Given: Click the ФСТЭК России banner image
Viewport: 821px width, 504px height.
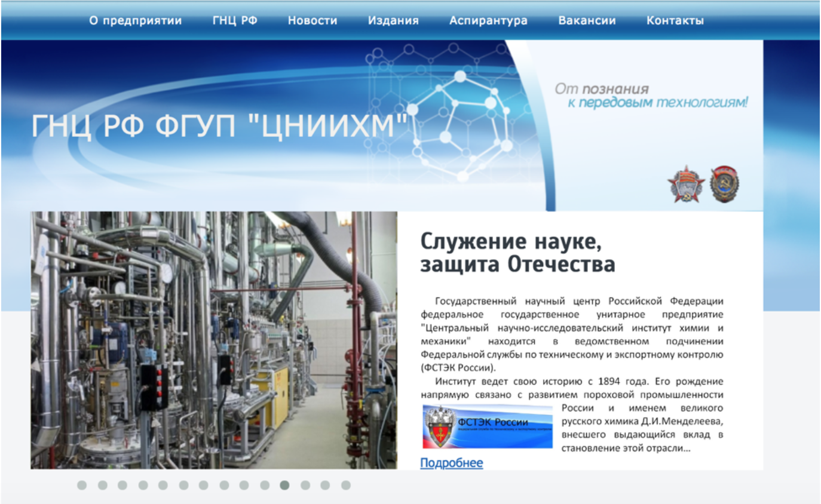Looking at the screenshot, I should click(x=488, y=426).
